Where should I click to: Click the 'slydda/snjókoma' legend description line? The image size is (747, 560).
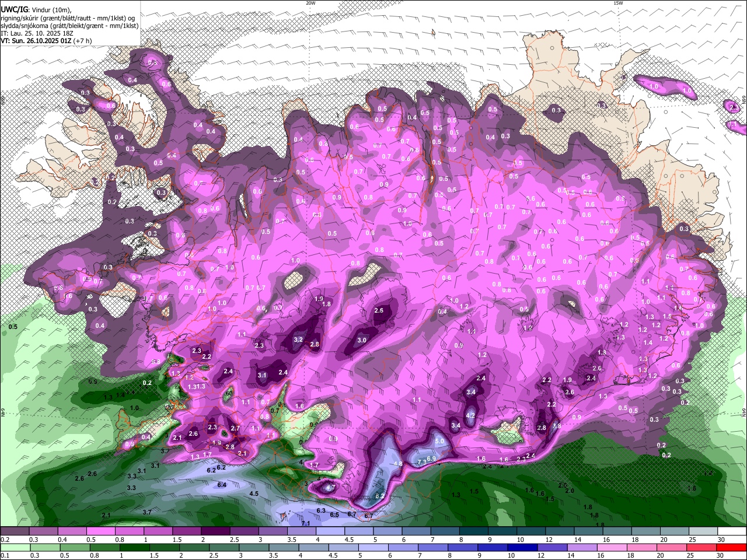69,26
